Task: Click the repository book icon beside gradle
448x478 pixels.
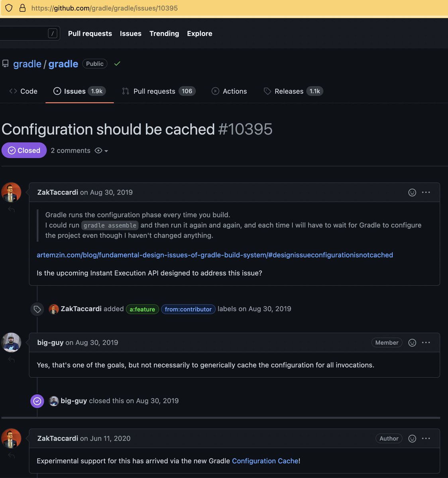Action: point(5,64)
